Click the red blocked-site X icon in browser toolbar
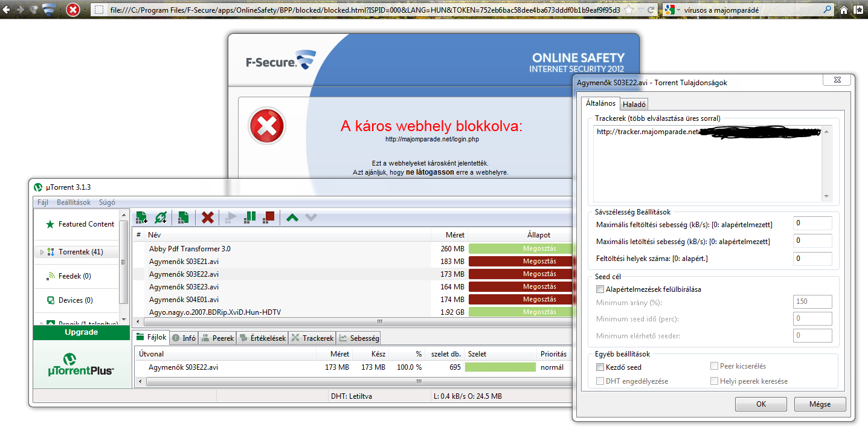This screenshot has height=432, width=868. click(73, 10)
